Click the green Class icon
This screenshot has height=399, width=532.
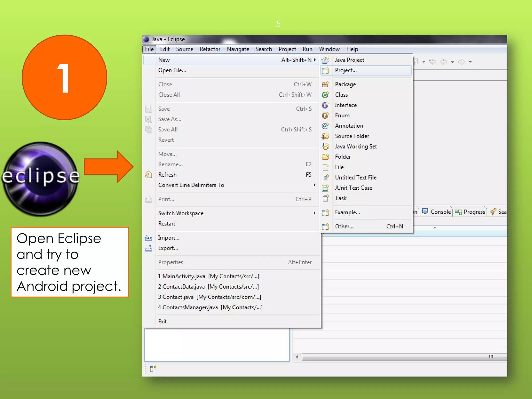325,95
